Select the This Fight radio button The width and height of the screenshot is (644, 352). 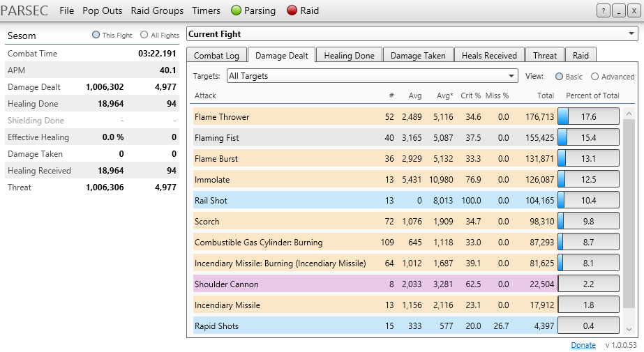(96, 35)
